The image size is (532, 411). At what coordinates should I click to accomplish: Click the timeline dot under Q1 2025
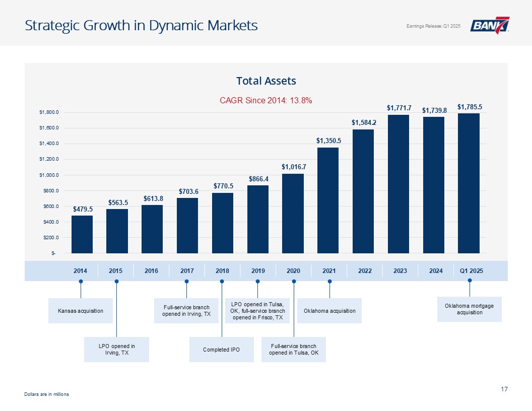click(470, 280)
